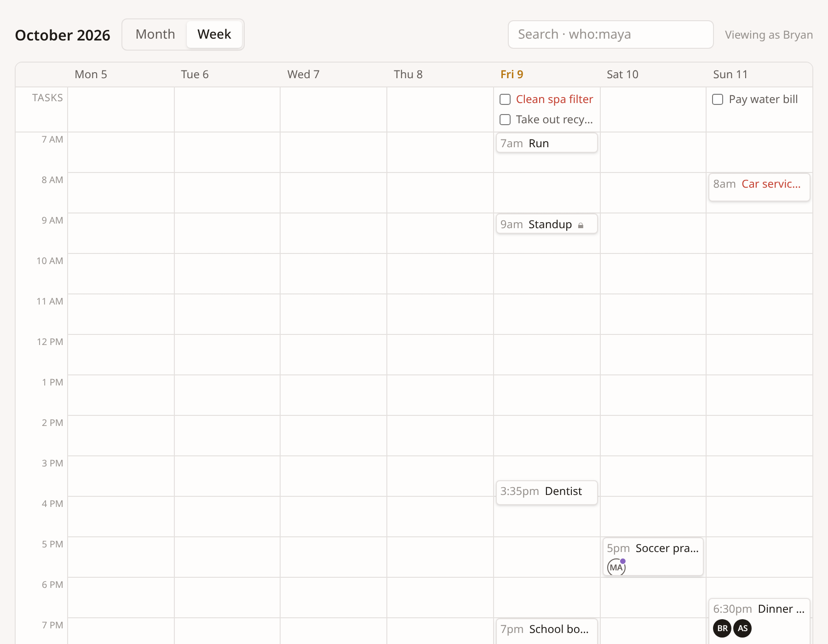The height and width of the screenshot is (644, 828).
Task: Click the MA avatar on Soccer practice
Action: pyautogui.click(x=616, y=567)
